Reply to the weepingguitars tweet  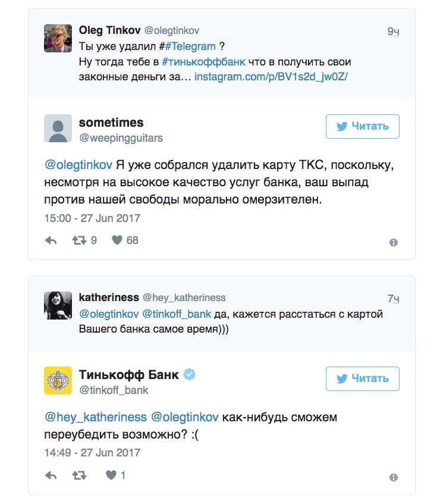pyautogui.click(x=51, y=240)
